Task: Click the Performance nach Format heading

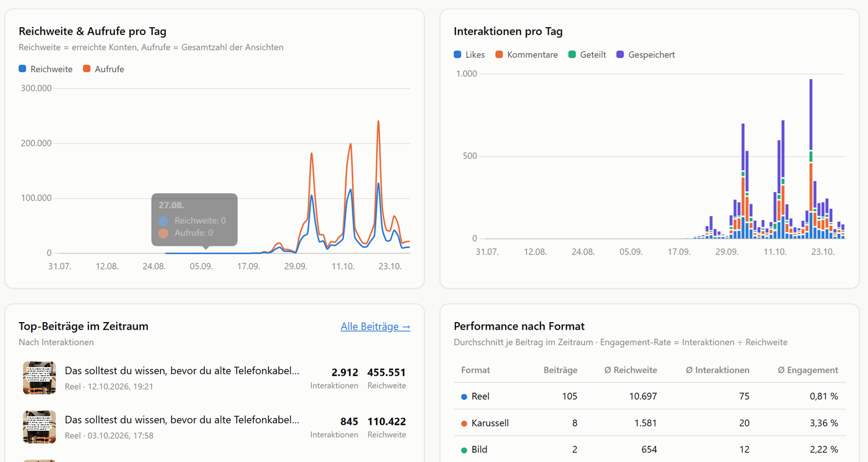Action: 519,326
